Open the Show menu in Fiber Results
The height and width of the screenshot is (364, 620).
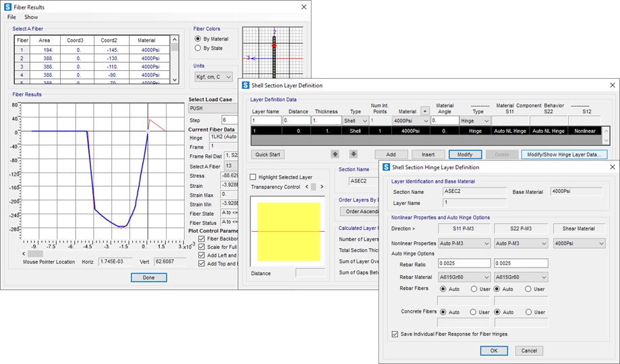31,17
